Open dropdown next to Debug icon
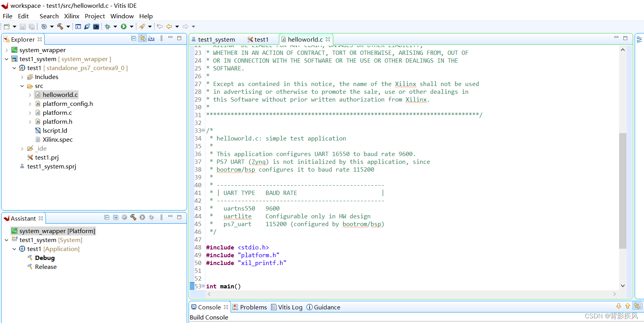This screenshot has width=644, height=323. pos(115,26)
